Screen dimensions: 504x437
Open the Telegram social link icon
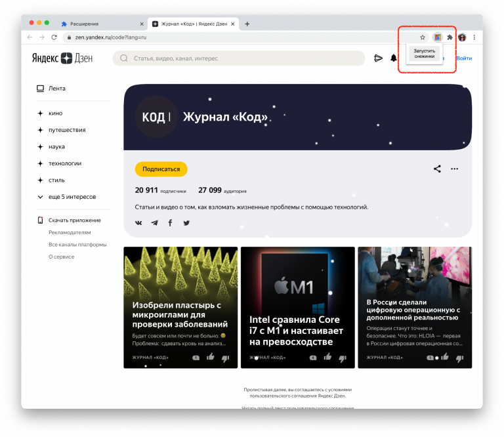pyautogui.click(x=154, y=223)
